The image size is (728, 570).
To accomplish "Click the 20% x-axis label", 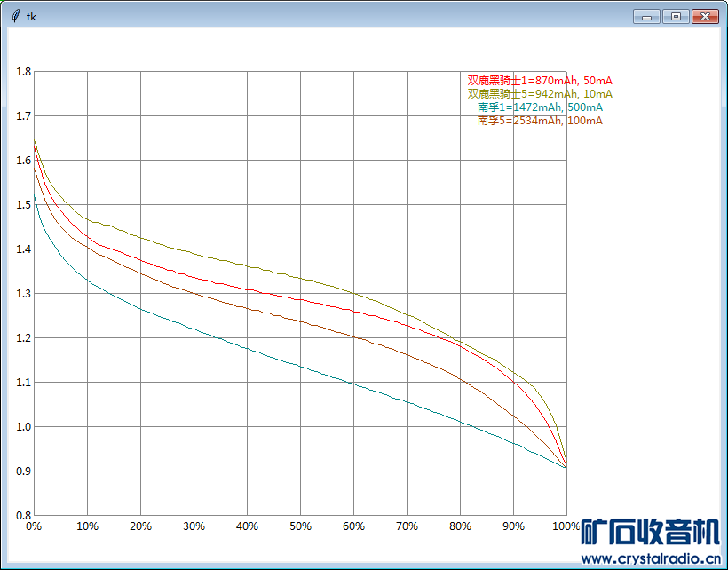I will (x=140, y=526).
